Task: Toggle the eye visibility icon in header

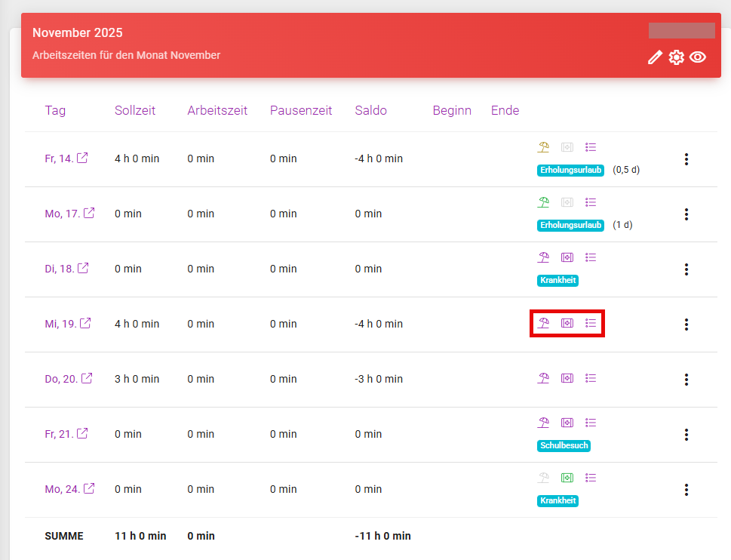Action: click(x=698, y=57)
